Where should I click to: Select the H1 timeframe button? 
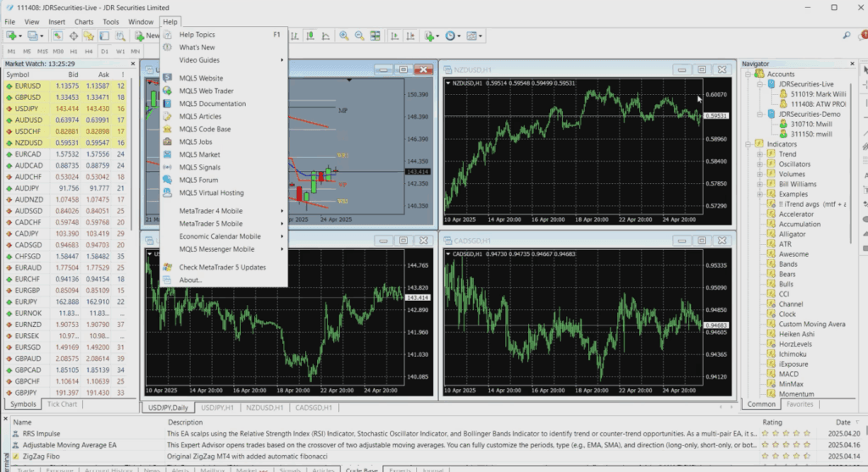[74, 52]
